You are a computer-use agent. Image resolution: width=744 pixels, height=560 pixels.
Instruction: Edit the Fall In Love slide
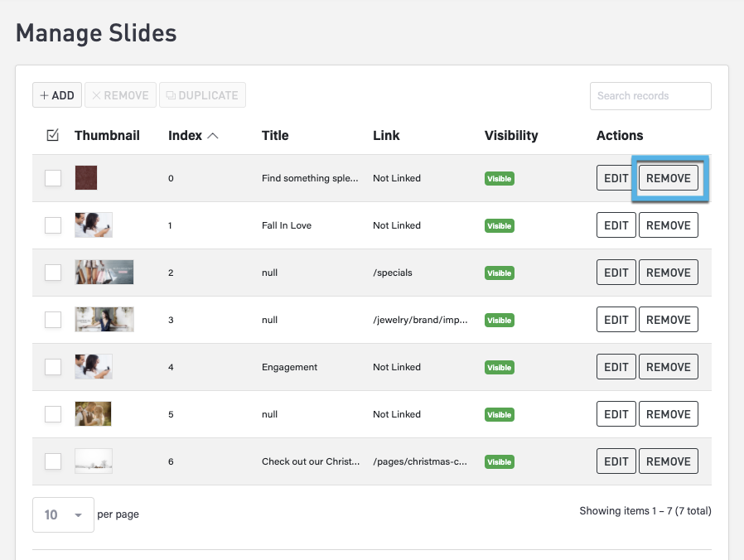pyautogui.click(x=616, y=225)
